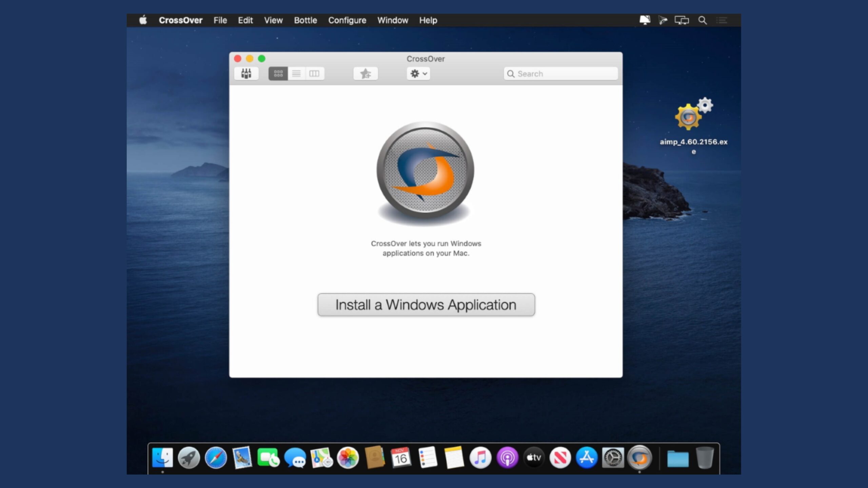Screen dimensions: 868x488
Task: Click Install a Windows Application button
Action: pyautogui.click(x=426, y=305)
